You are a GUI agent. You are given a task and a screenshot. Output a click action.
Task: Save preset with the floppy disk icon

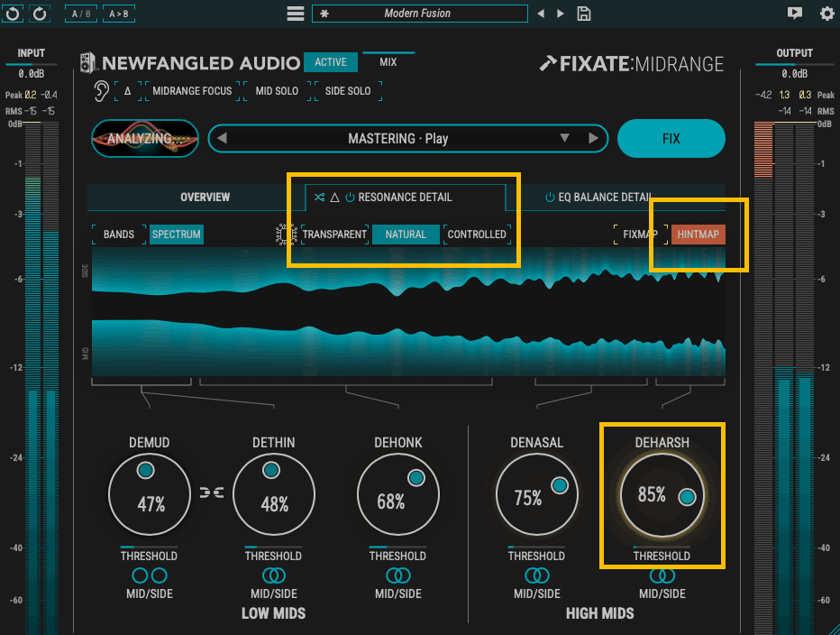(584, 14)
